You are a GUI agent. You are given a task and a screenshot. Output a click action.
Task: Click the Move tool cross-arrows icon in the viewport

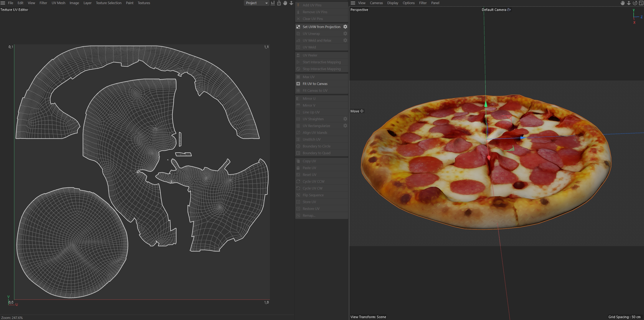362,111
